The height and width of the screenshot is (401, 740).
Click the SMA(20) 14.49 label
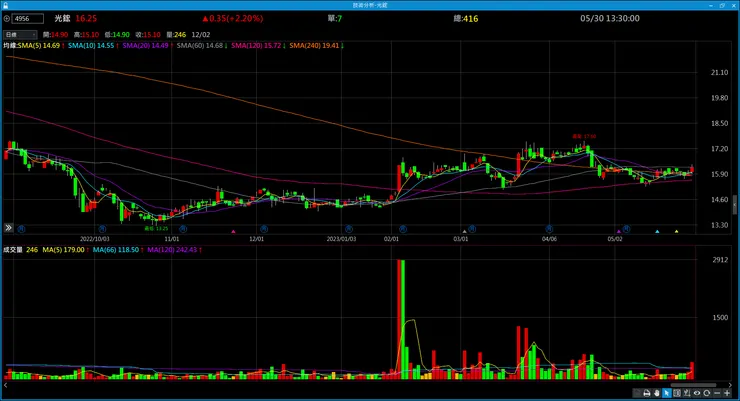(x=145, y=46)
